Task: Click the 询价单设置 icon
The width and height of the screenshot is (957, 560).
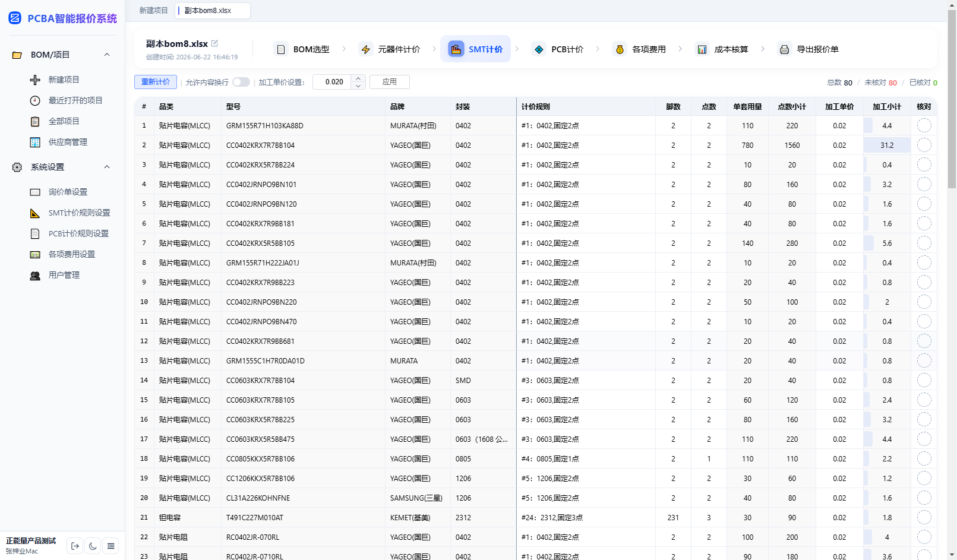Action: click(x=35, y=192)
